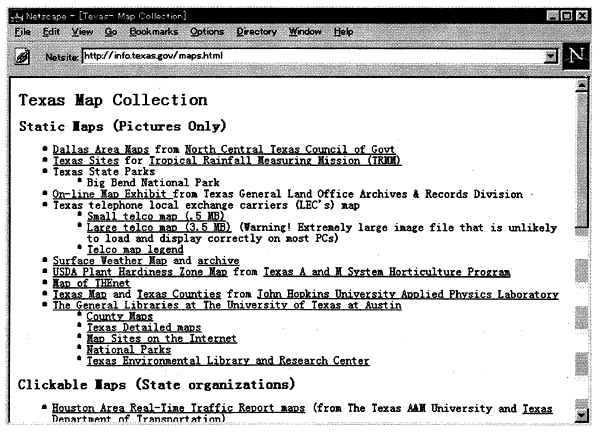Open the Texas Detailed maps link
600x433 pixels.
click(144, 327)
